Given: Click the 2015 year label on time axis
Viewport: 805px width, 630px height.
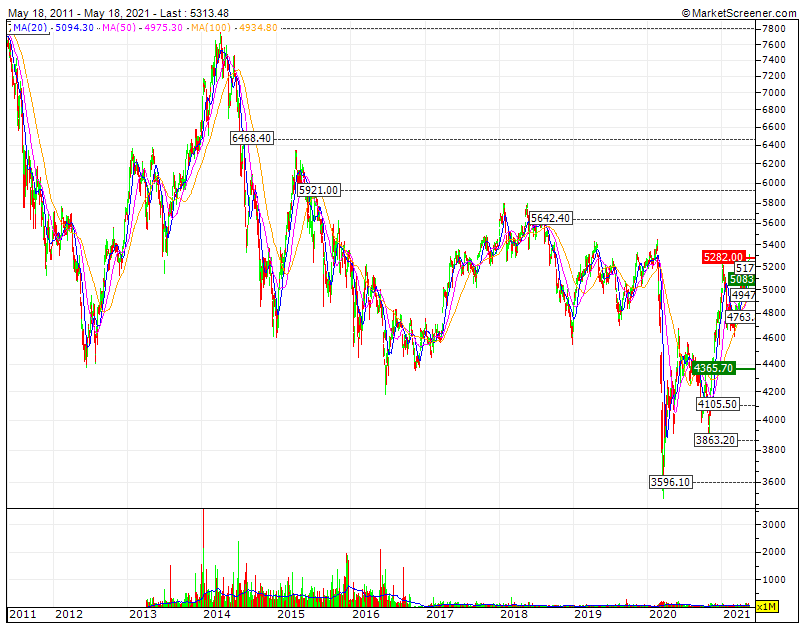Looking at the screenshot, I should point(291,614).
